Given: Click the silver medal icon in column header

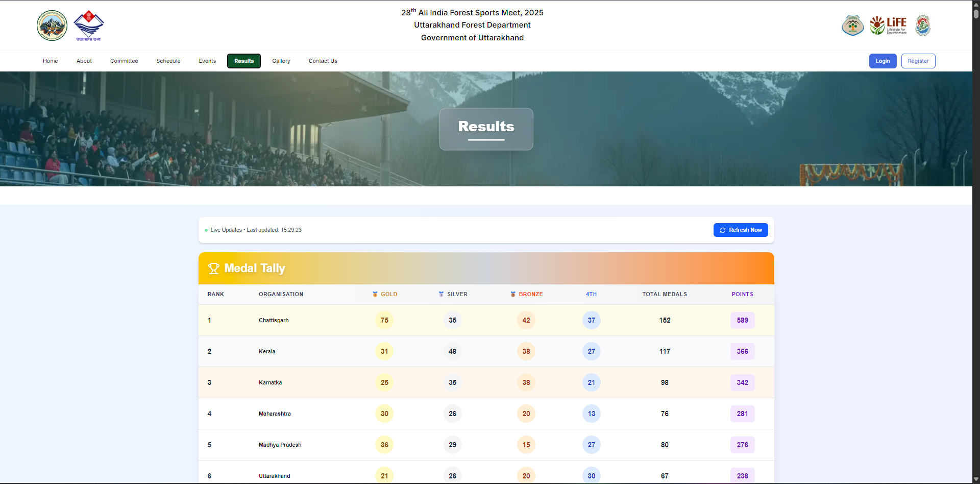Looking at the screenshot, I should tap(442, 294).
